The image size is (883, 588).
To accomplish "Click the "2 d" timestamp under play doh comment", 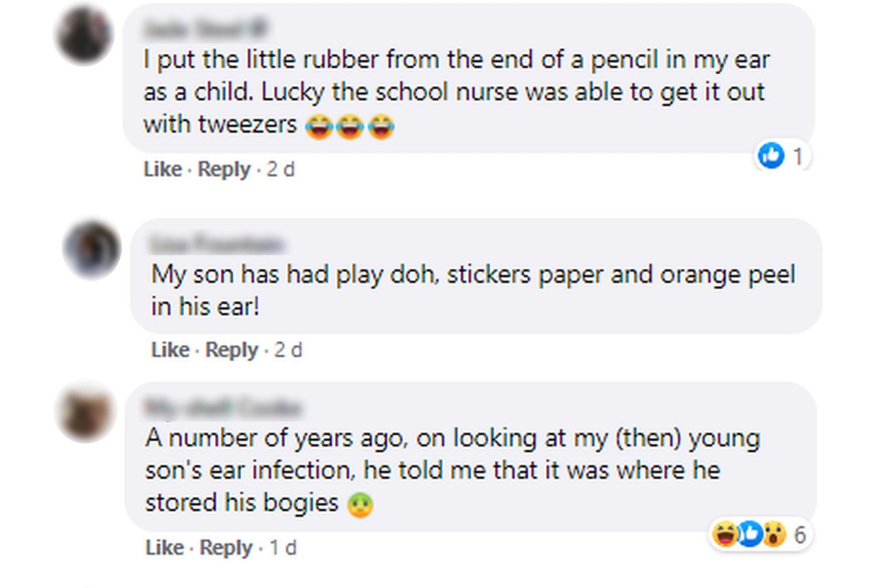I will [288, 350].
